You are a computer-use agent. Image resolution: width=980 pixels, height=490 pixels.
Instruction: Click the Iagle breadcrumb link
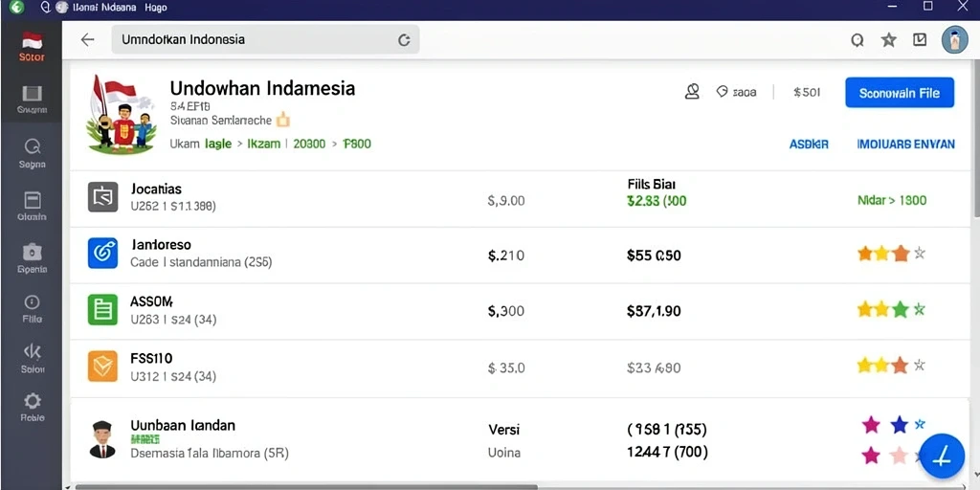click(x=218, y=144)
